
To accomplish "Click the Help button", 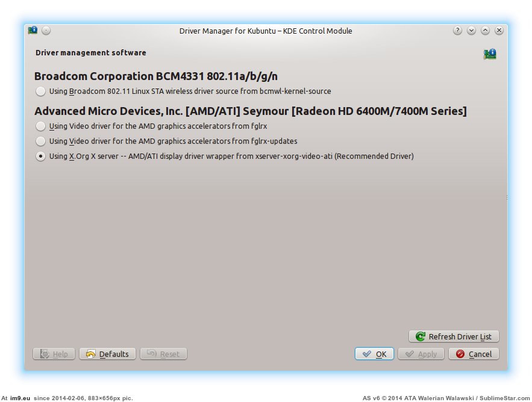I will (54, 354).
